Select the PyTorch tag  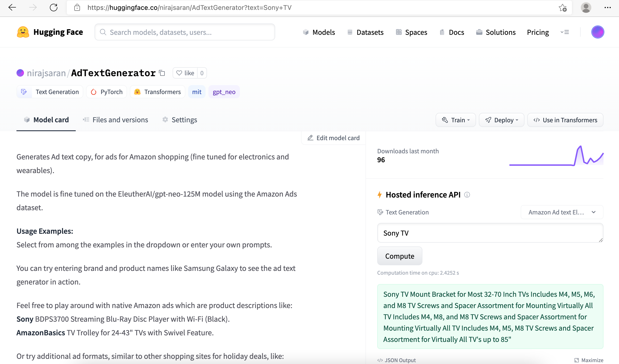coord(106,92)
